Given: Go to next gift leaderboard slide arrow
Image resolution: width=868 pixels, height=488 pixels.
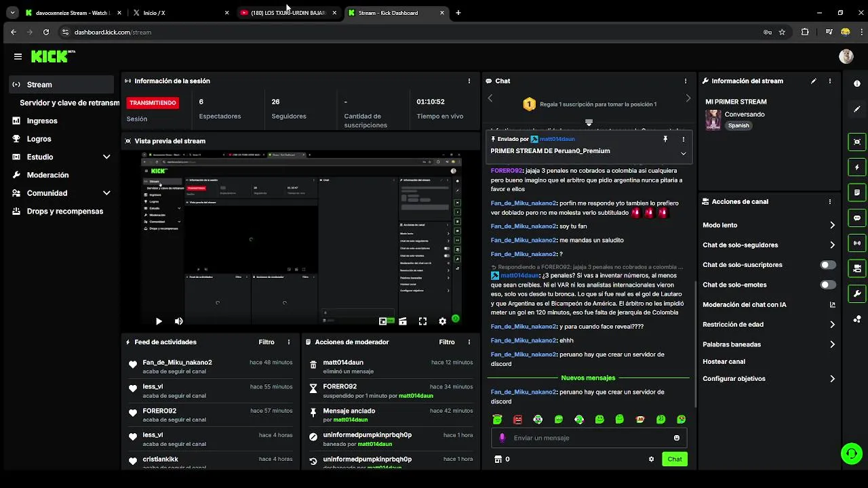Looking at the screenshot, I should [688, 99].
